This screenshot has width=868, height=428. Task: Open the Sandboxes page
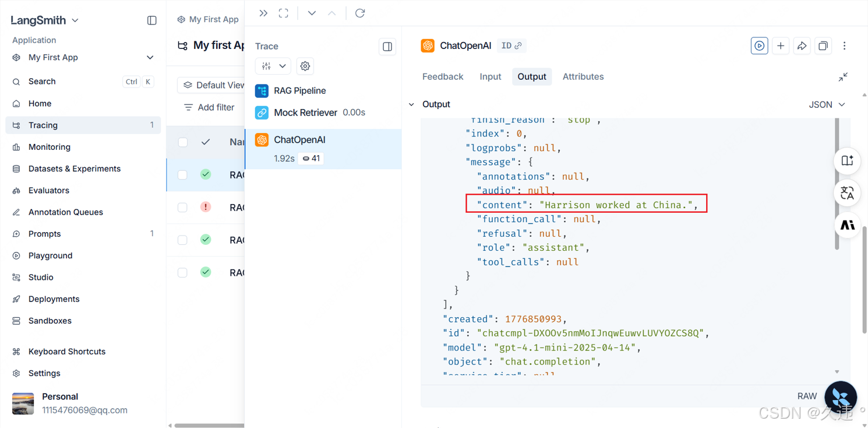(83, 321)
